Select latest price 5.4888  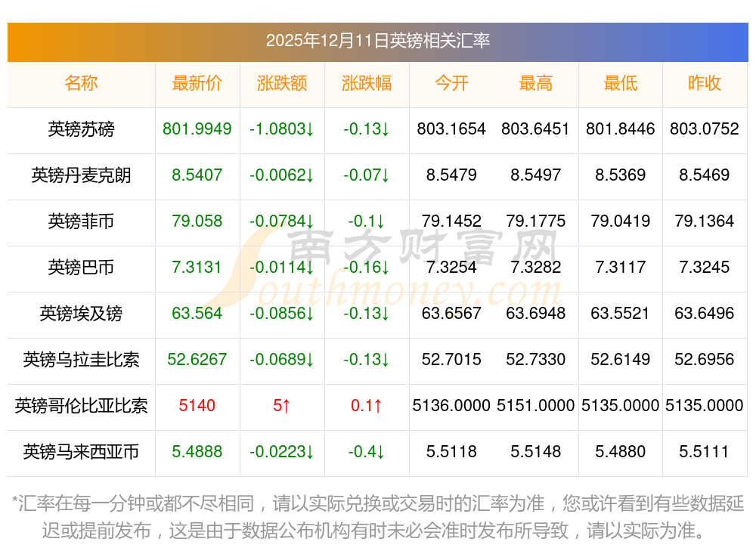(197, 452)
